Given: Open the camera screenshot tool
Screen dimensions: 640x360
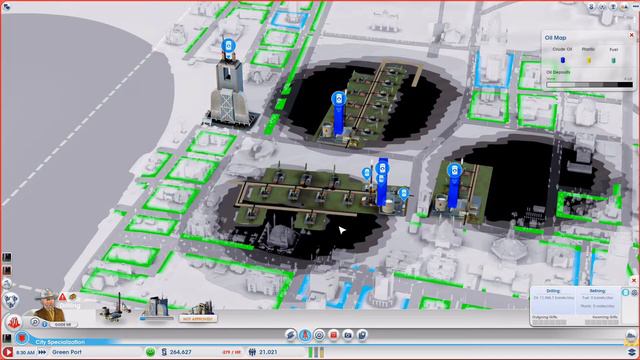Looking at the screenshot, I should pos(348,335).
